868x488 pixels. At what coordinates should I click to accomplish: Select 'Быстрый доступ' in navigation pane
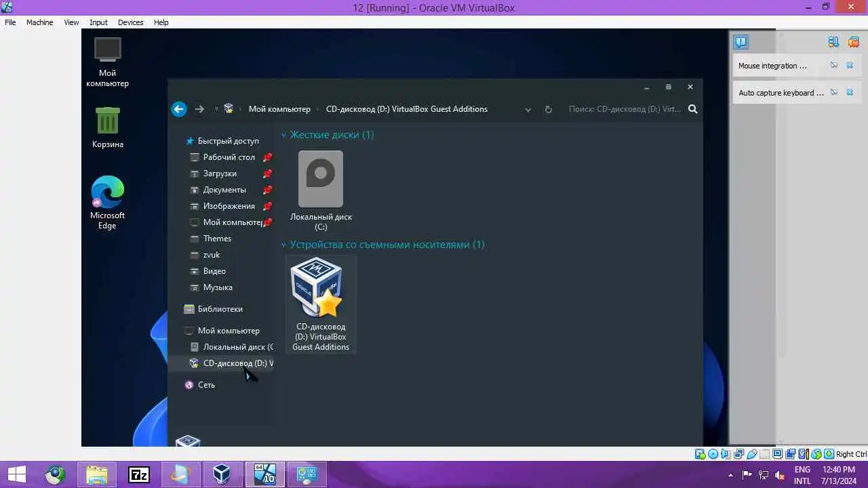click(229, 141)
